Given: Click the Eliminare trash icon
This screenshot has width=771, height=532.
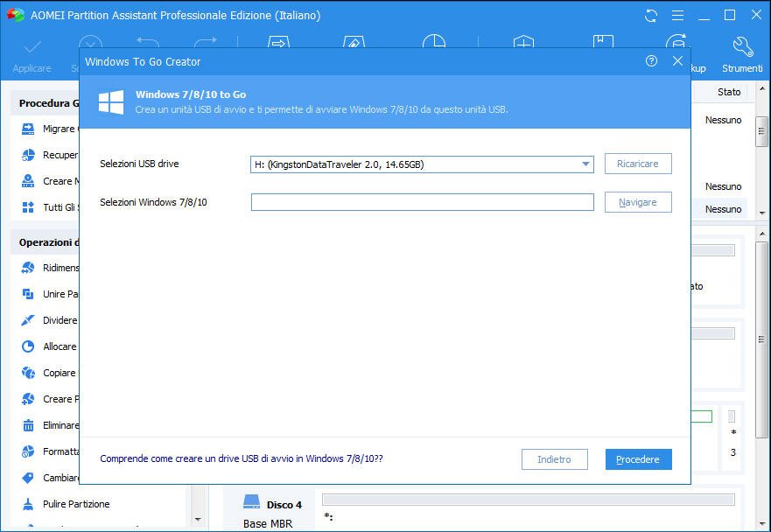Looking at the screenshot, I should [29, 425].
